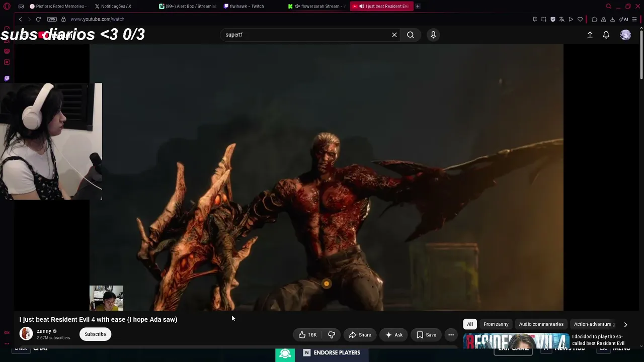Switch to the Alert Box Streamlabs tab

click(189, 6)
